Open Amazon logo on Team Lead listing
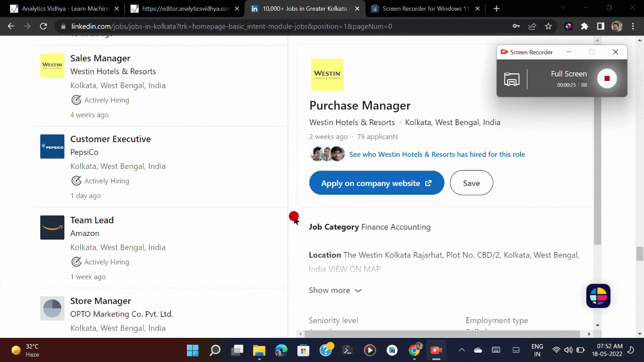 tap(52, 227)
